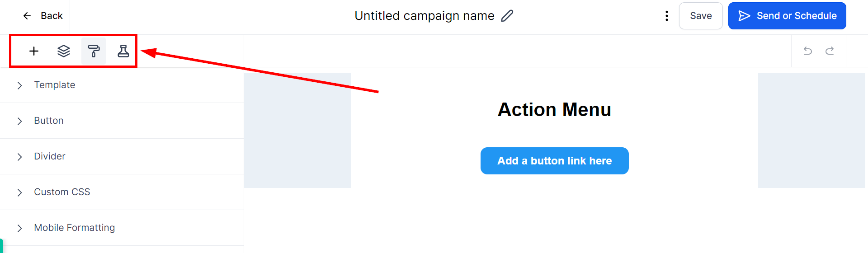Select the paint roller styles icon
Screen dimensions: 868x253
point(94,51)
